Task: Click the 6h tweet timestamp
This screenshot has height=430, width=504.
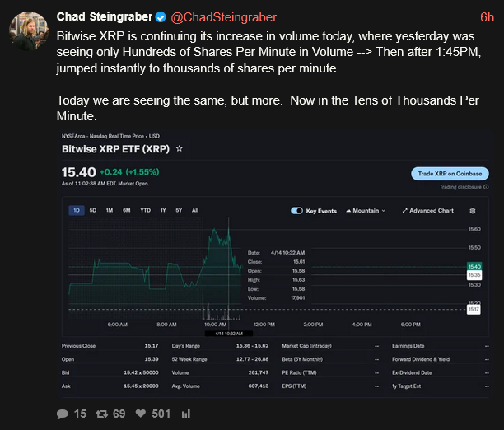Action: (487, 17)
